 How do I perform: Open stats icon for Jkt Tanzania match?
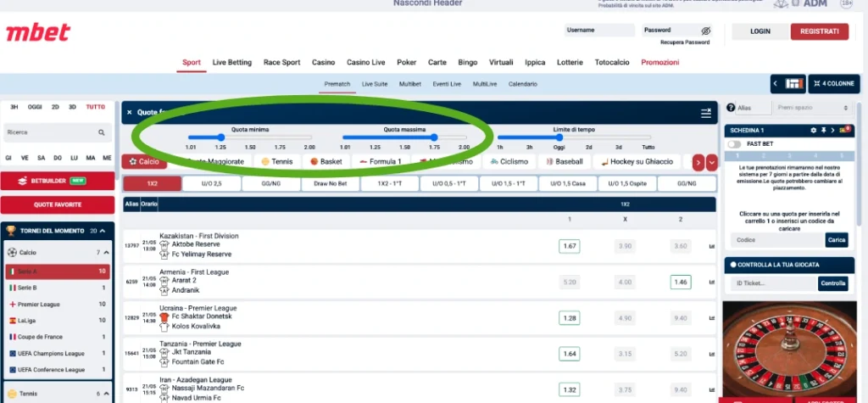click(712, 354)
